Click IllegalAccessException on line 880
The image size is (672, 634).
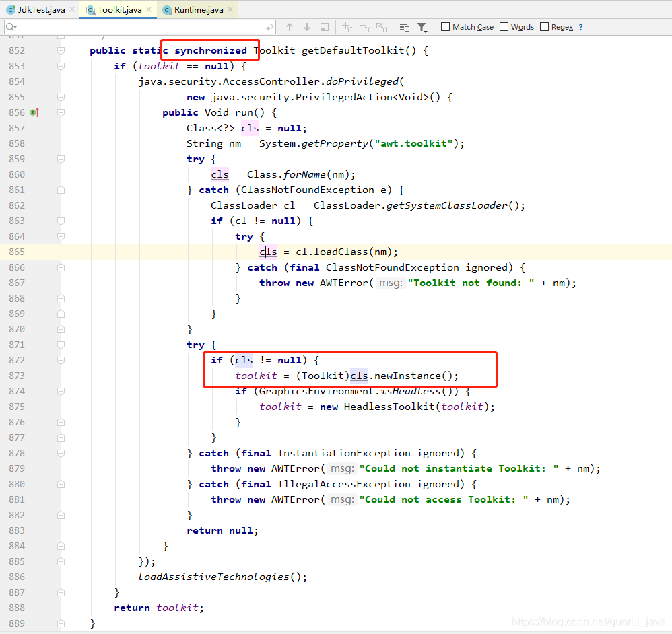pyautogui.click(x=343, y=484)
